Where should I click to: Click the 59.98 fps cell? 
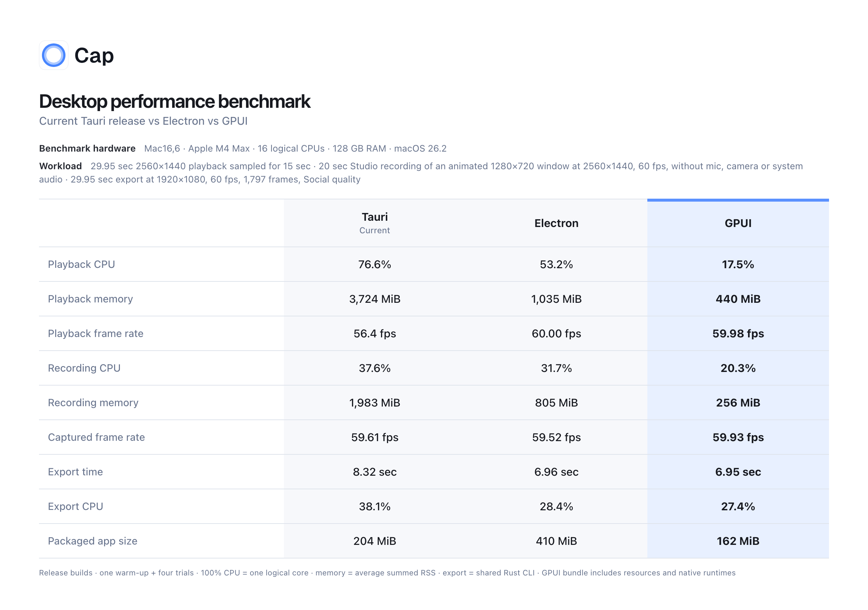(x=738, y=334)
